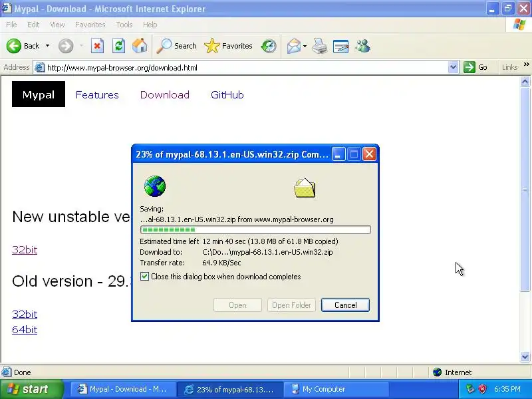Click the red security shield tray icon
This screenshot has height=399, width=532.
tap(482, 389)
